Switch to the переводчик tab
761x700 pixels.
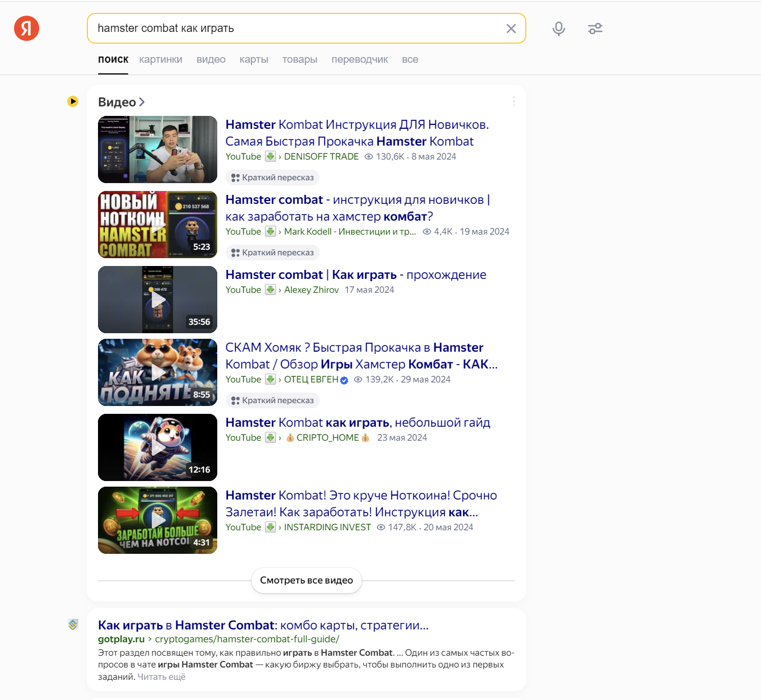[360, 59]
